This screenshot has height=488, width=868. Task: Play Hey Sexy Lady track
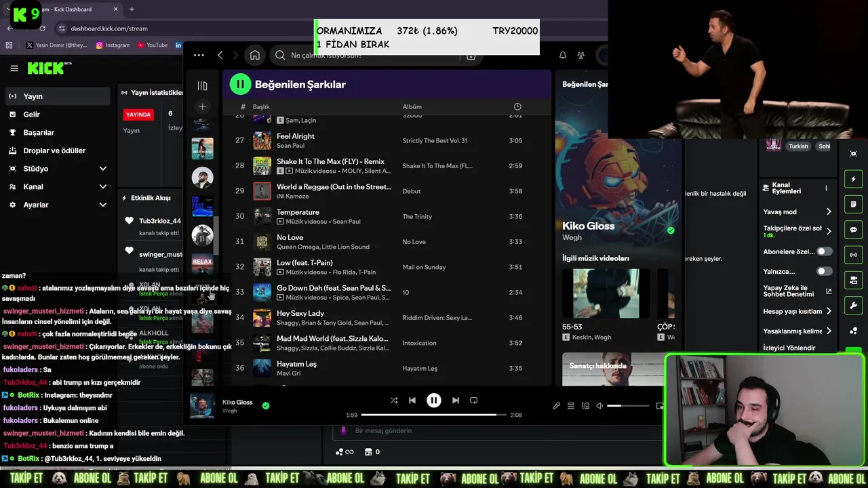click(x=387, y=317)
